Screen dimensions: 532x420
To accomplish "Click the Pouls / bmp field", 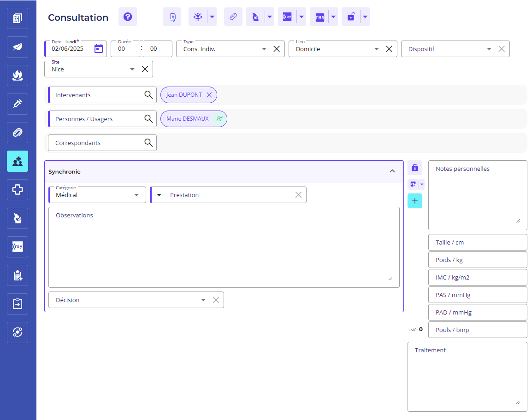I will click(478, 330).
